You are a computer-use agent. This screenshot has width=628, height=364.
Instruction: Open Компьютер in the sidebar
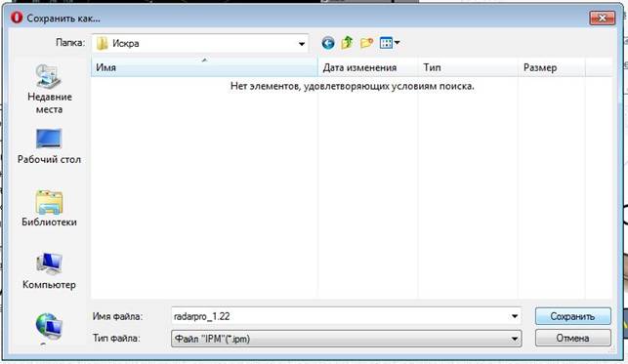49,271
